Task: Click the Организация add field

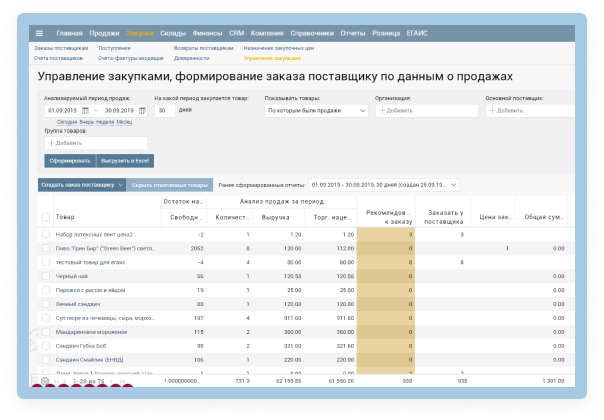Action: click(x=427, y=111)
